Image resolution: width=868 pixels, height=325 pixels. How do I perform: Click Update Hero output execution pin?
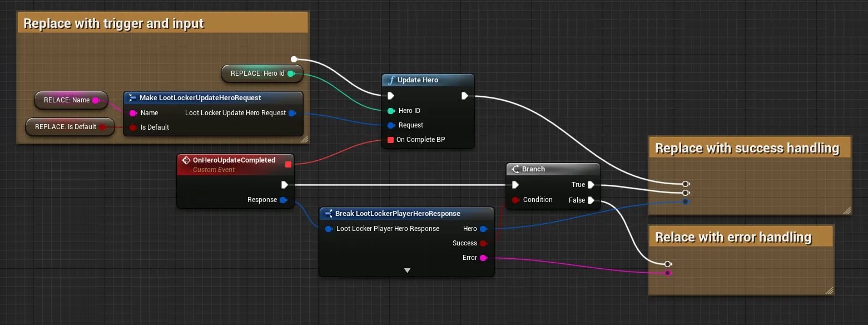point(465,96)
